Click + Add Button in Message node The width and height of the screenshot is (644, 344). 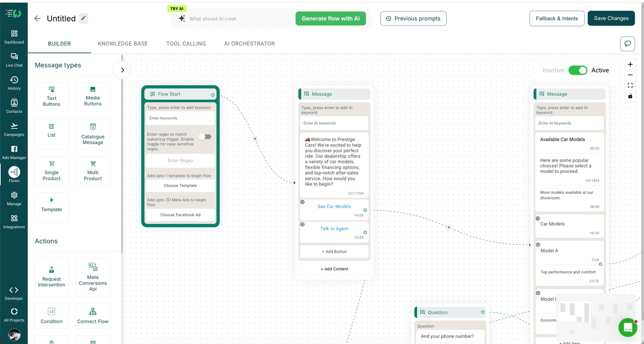click(x=334, y=251)
